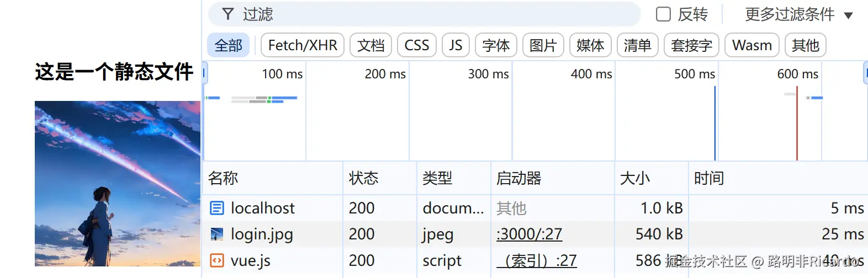
Task: Click the login.jpg image file icon
Action: [x=217, y=234]
